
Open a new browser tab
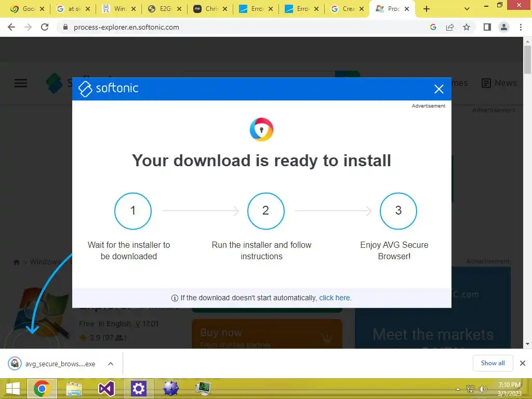[427, 9]
